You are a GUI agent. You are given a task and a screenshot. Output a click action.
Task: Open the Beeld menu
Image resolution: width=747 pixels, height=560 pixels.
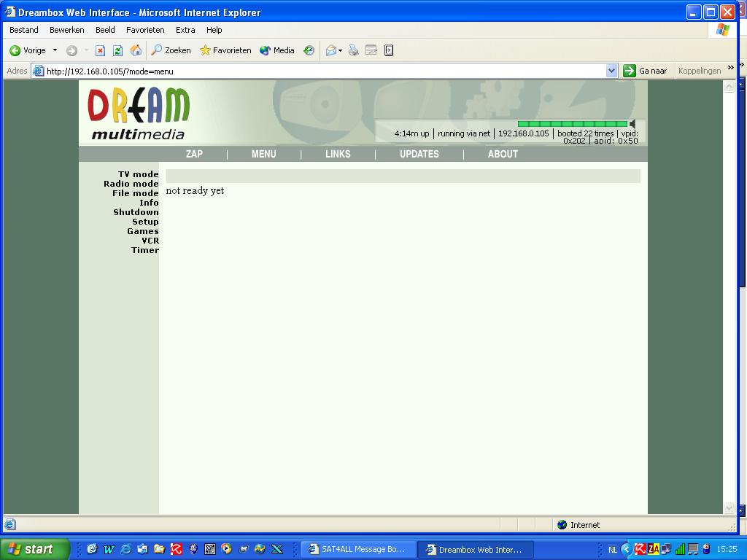click(105, 30)
